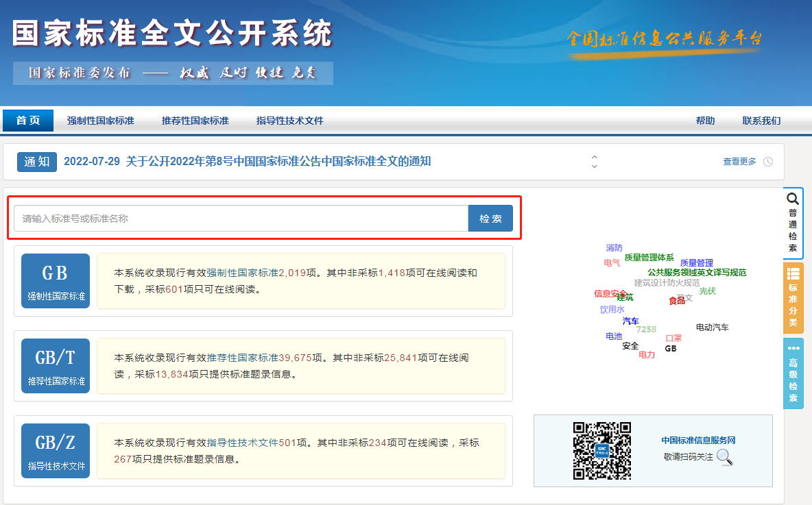
Task: Click the 敬请扫码关注 text
Action: tap(689, 457)
